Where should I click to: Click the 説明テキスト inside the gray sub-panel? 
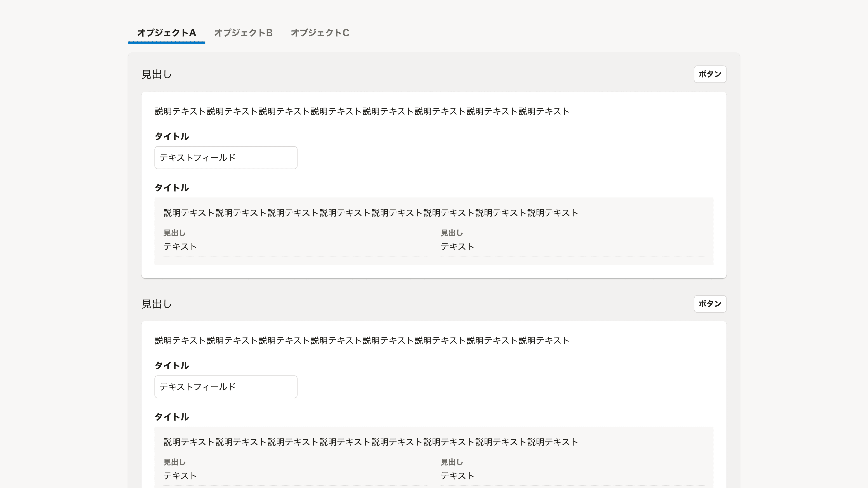click(x=370, y=213)
